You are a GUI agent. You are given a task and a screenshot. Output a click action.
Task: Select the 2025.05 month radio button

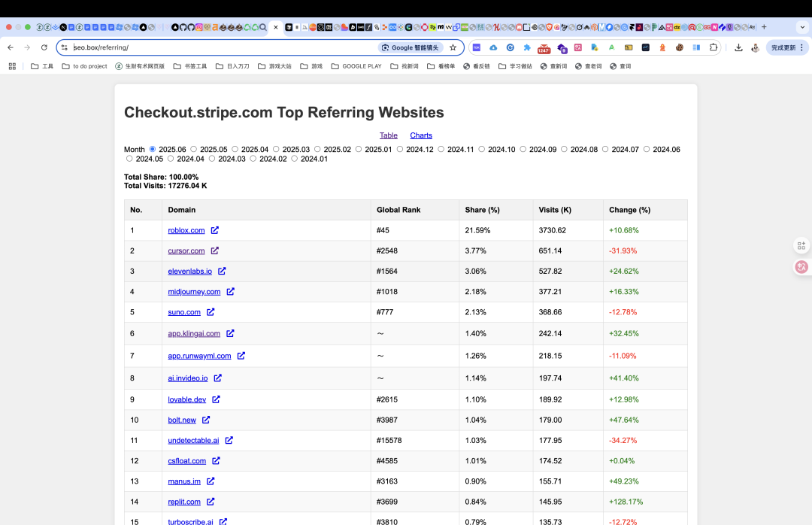click(x=194, y=149)
